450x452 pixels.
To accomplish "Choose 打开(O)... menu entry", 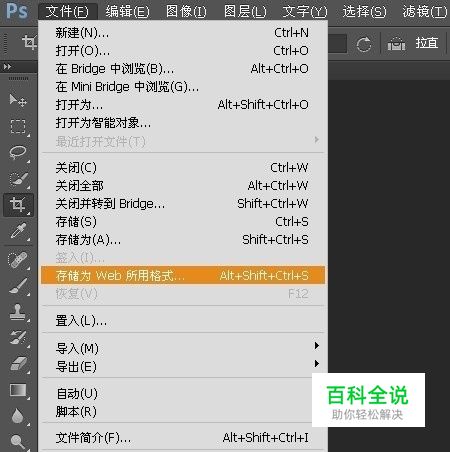I will pos(183,51).
